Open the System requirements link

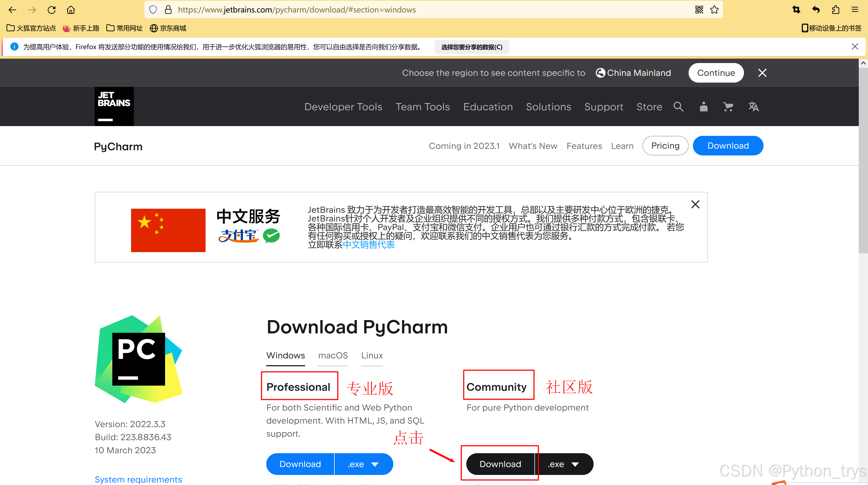[x=138, y=479]
